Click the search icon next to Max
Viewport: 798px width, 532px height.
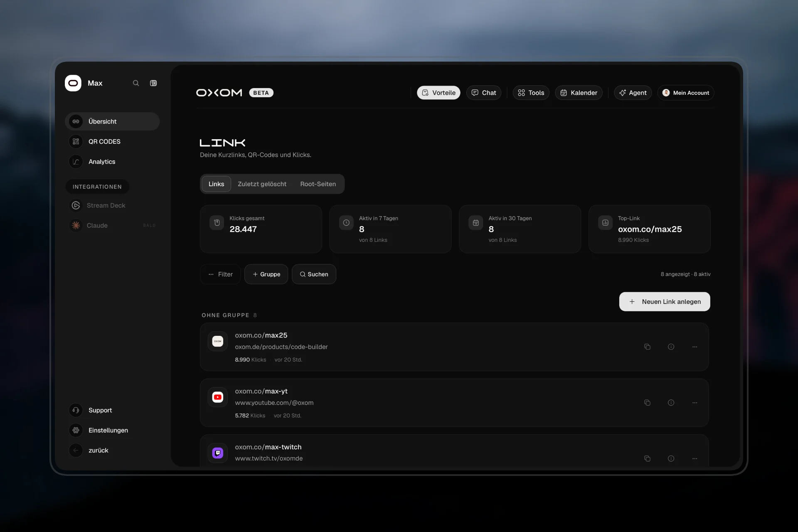pos(136,83)
